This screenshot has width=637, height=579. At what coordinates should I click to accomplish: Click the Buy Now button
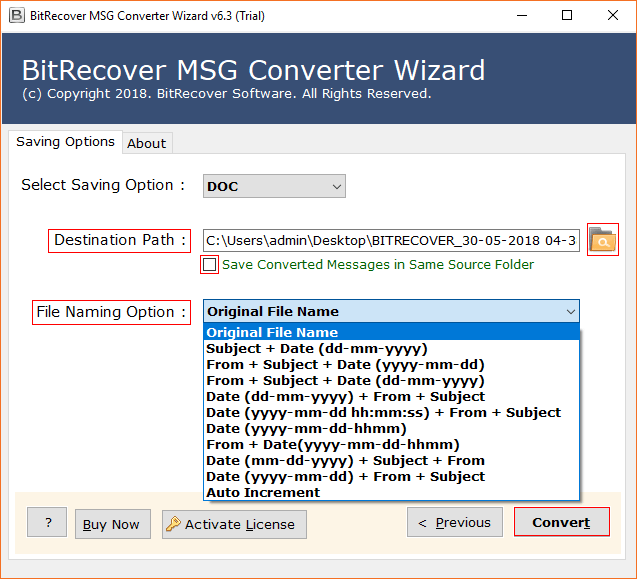[x=113, y=525]
